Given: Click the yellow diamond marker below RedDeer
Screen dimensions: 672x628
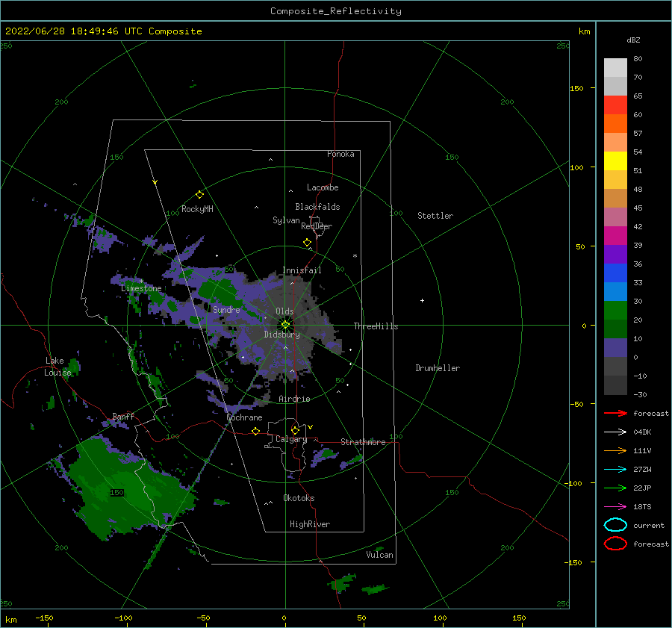Looking at the screenshot, I should pos(307,242).
